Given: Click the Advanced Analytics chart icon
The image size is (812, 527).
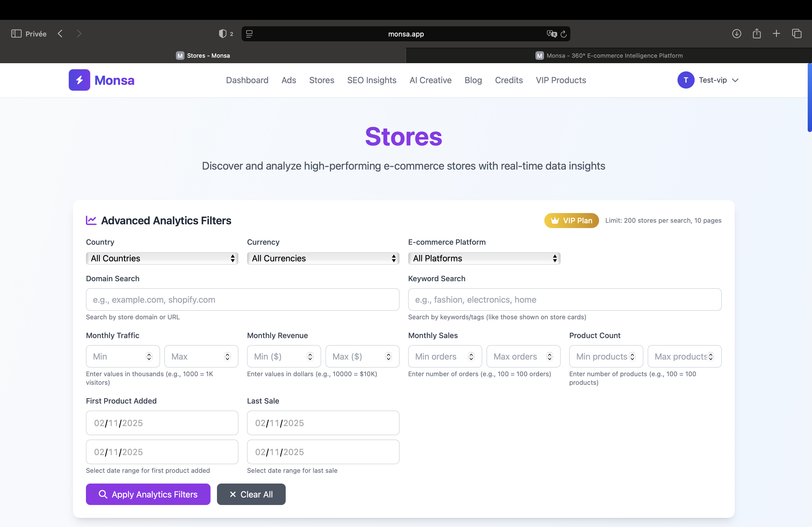Looking at the screenshot, I should coord(91,220).
